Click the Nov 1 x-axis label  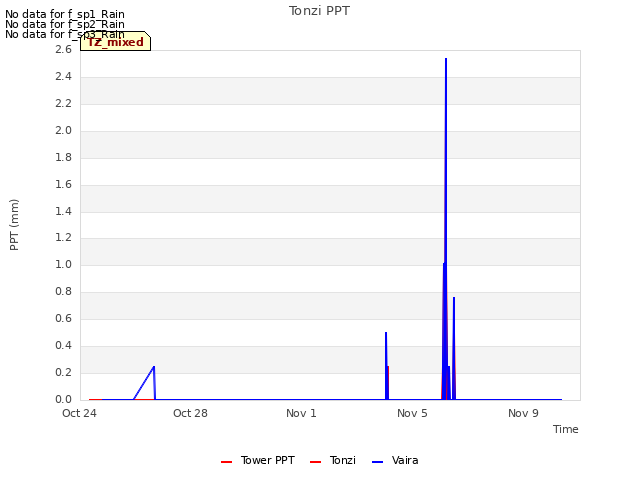301,413
